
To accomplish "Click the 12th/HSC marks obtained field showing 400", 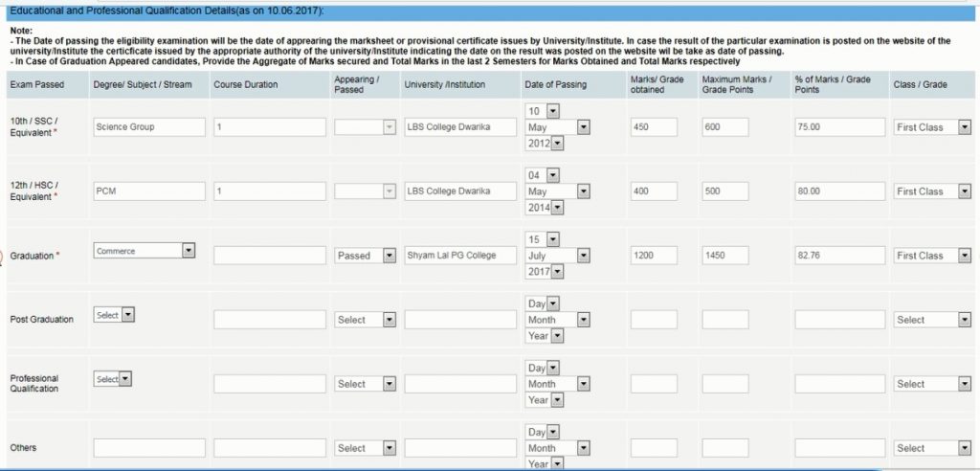I will [x=654, y=191].
